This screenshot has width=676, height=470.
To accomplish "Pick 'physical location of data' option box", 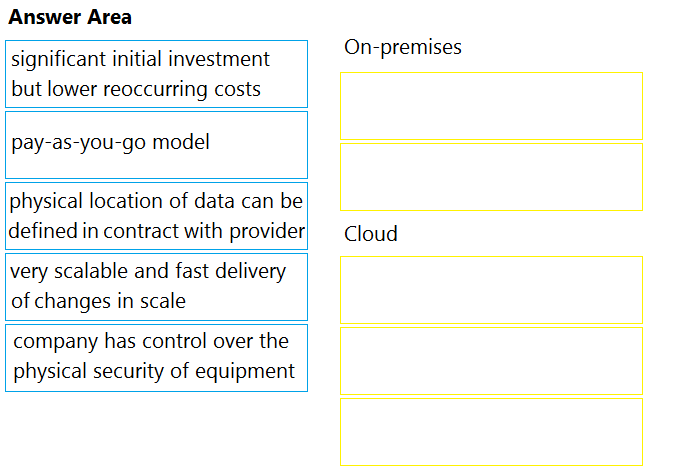I will click(x=156, y=216).
